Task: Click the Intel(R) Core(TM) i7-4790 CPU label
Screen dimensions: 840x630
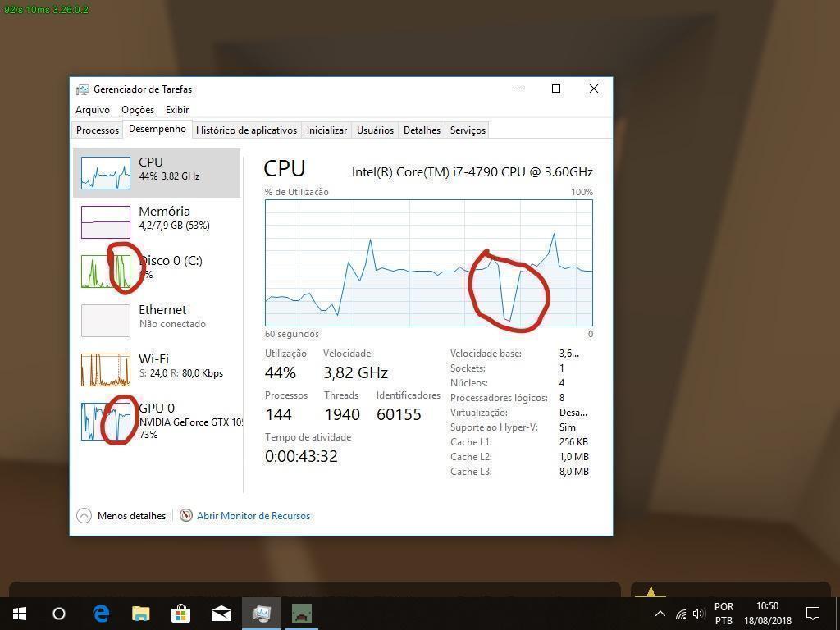Action: pos(472,172)
